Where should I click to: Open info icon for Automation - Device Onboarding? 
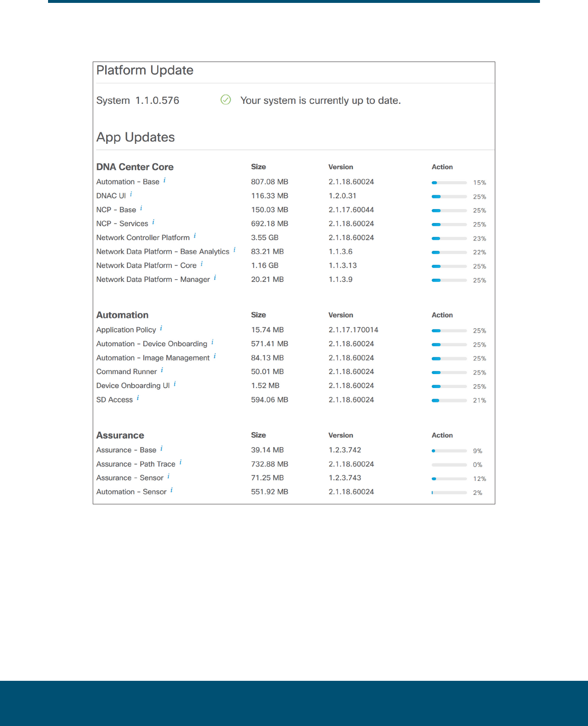click(212, 342)
